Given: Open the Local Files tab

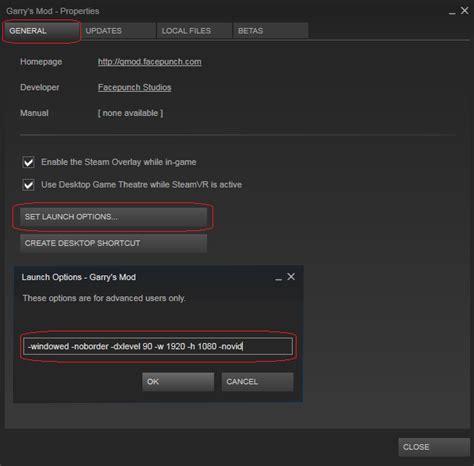Looking at the screenshot, I should 194,31.
